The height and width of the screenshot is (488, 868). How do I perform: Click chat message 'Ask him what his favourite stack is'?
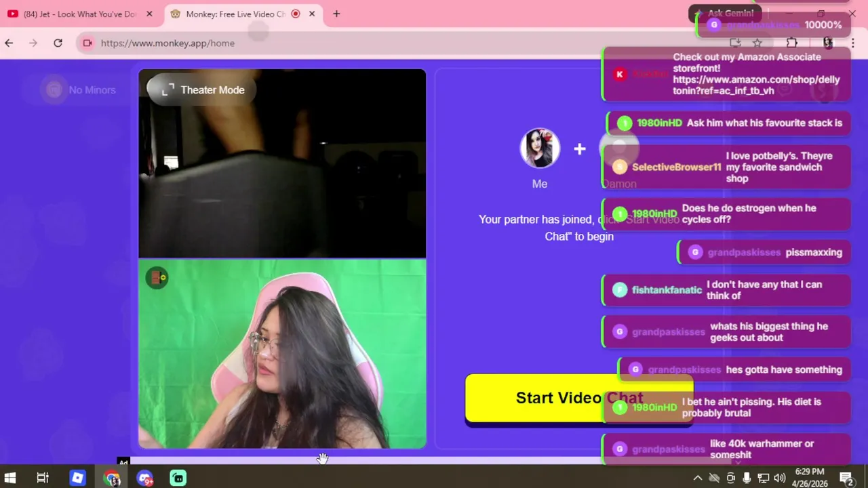[764, 123]
